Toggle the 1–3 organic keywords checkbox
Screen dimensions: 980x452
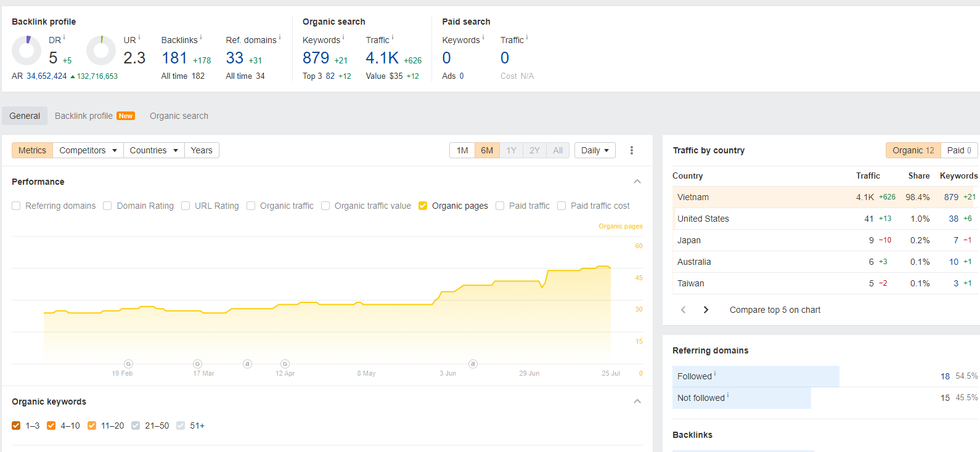tap(17, 426)
